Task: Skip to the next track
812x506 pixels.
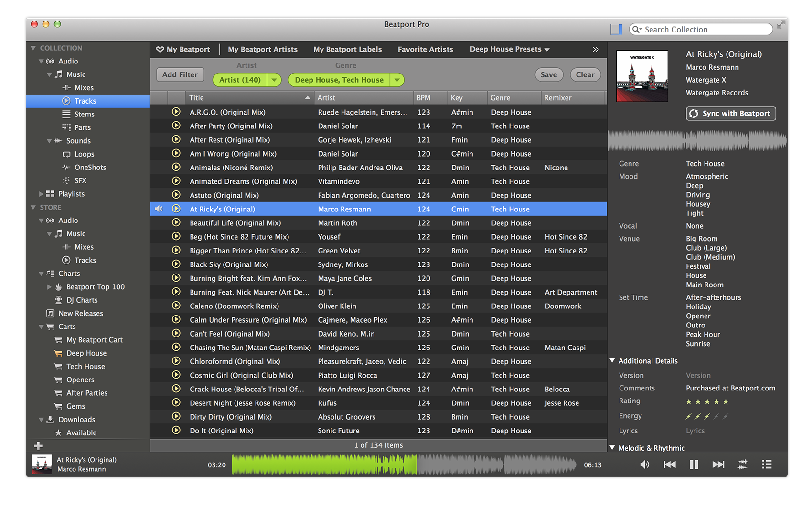Action: pos(718,464)
